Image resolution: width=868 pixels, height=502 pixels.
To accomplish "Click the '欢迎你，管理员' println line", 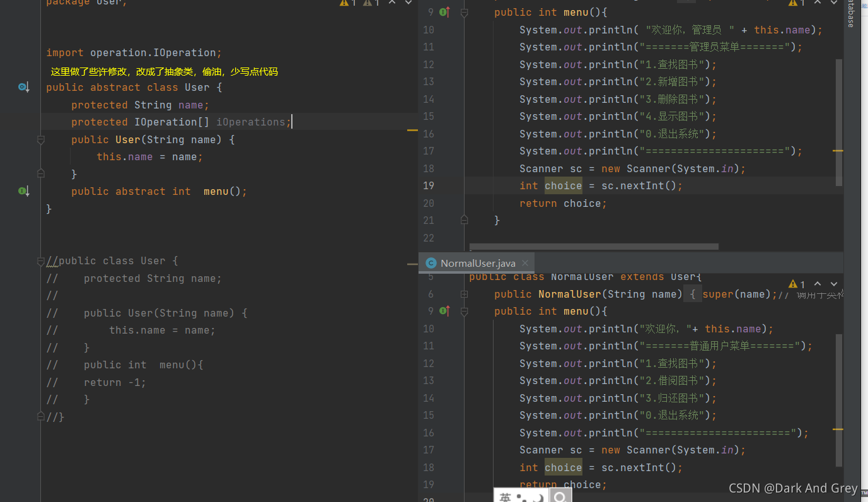I will [671, 30].
